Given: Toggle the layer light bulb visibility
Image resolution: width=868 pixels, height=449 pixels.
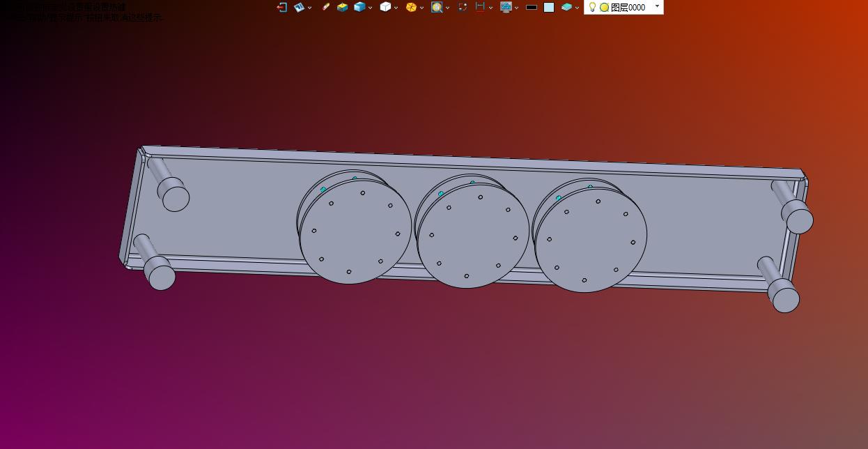Looking at the screenshot, I should tap(592, 7).
